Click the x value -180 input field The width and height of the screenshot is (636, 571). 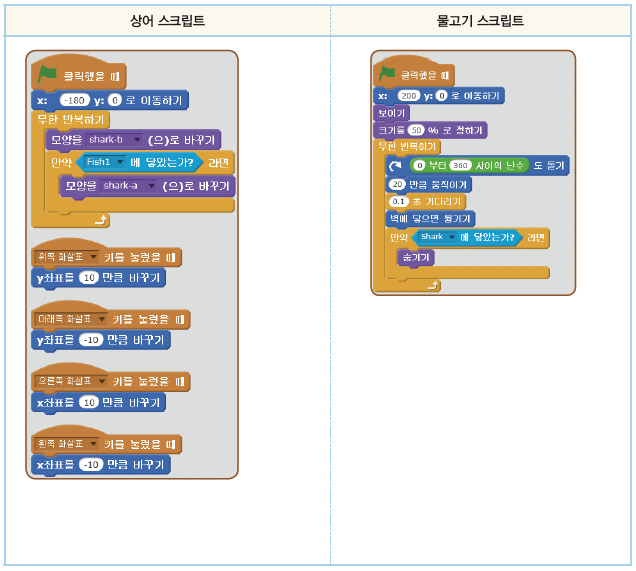click(74, 100)
